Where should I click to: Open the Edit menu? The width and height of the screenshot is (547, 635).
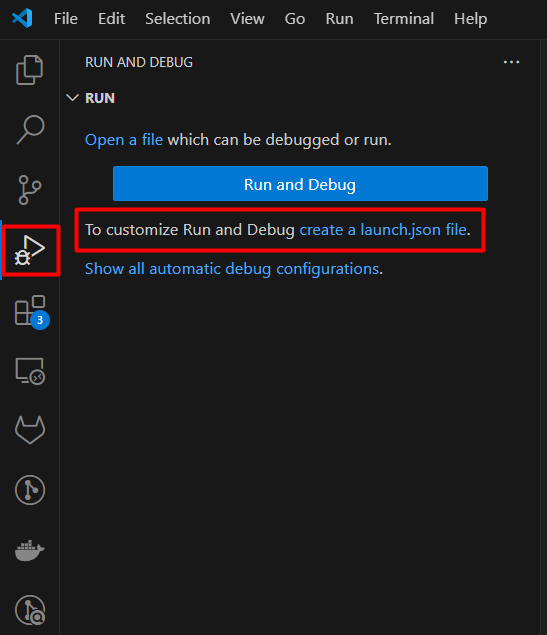coord(111,19)
